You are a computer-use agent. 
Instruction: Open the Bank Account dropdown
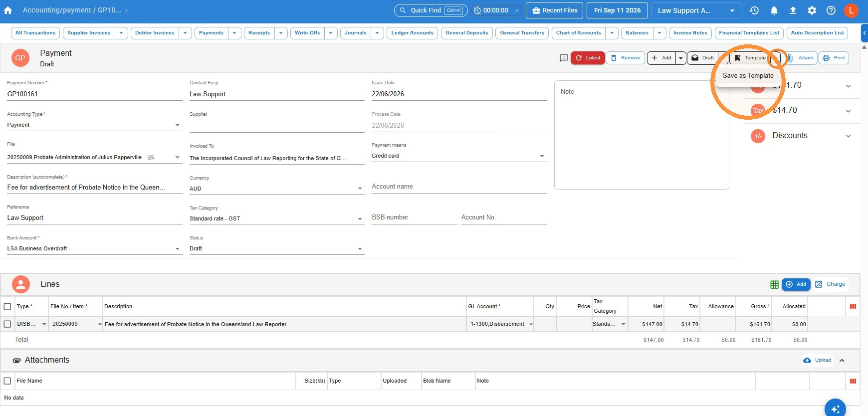click(178, 249)
